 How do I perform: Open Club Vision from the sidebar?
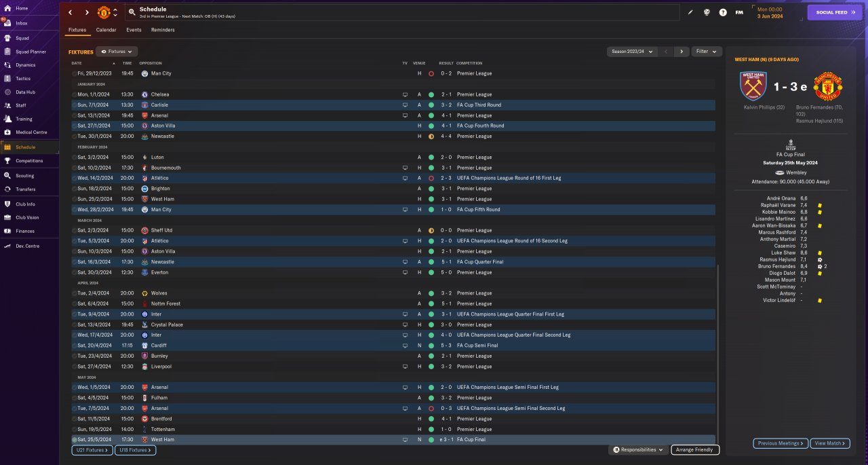(27, 218)
